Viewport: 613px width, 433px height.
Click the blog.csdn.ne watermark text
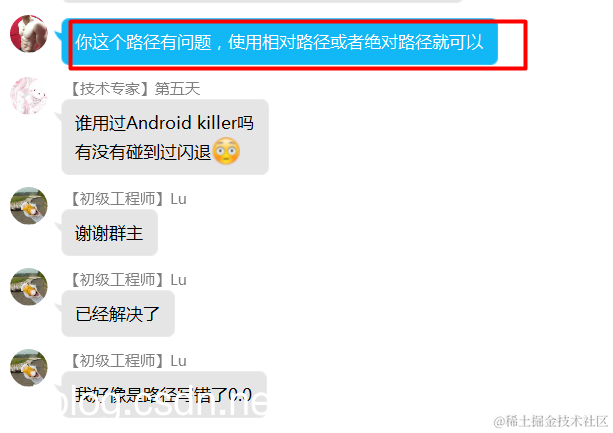161,404
